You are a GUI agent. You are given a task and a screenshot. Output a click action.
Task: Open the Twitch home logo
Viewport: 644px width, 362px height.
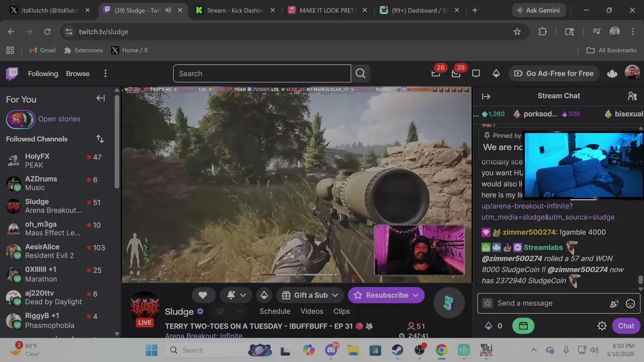tap(12, 73)
